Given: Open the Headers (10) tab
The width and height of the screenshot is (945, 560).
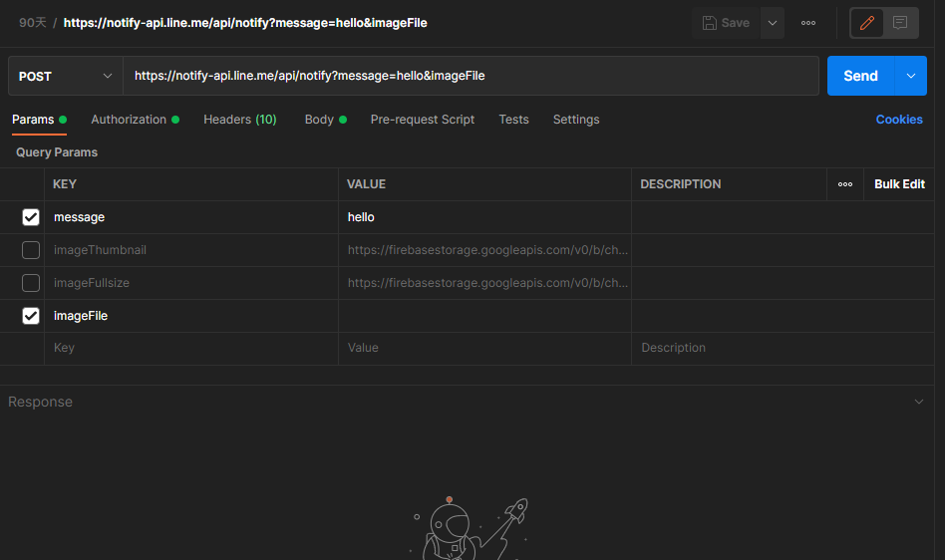Looking at the screenshot, I should pos(240,120).
